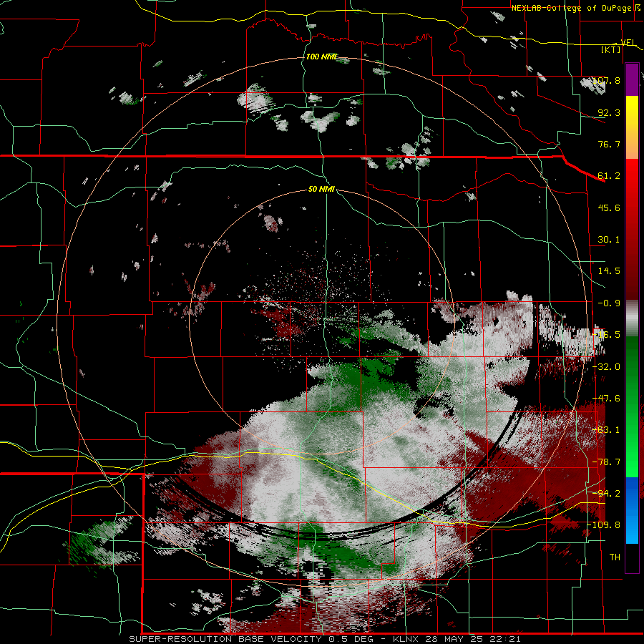The image size is (644, 644).
Task: Click the -16.5 value on the velocity scale
Action: click(608, 335)
